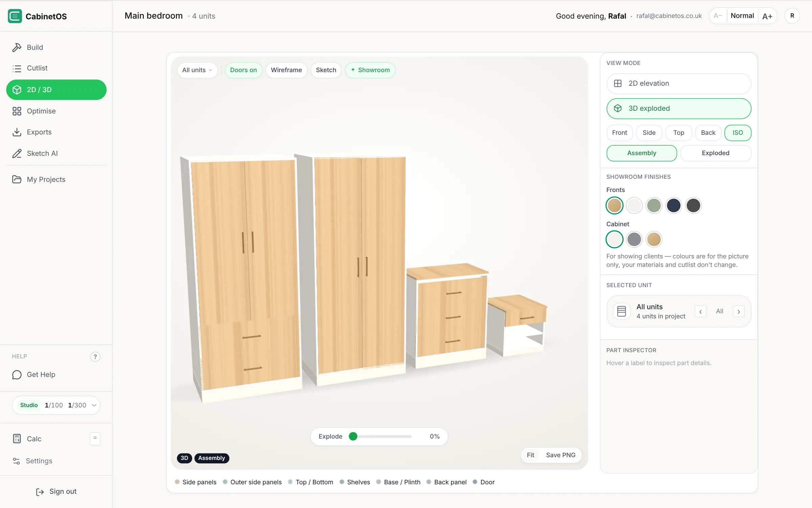Image resolution: width=812 pixels, height=508 pixels.
Task: Click the 3D exploded cube icon
Action: [618, 108]
